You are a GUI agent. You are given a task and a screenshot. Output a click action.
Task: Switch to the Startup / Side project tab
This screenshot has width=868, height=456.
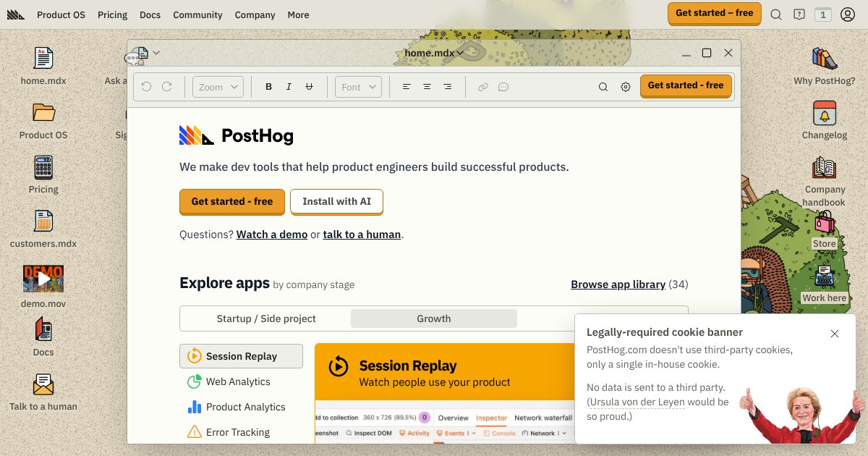click(266, 318)
